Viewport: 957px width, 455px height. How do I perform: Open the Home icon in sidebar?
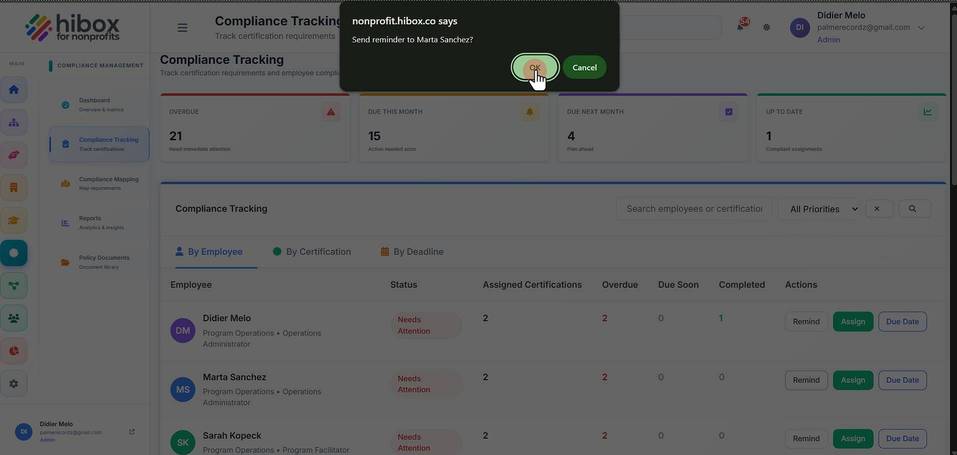point(13,90)
